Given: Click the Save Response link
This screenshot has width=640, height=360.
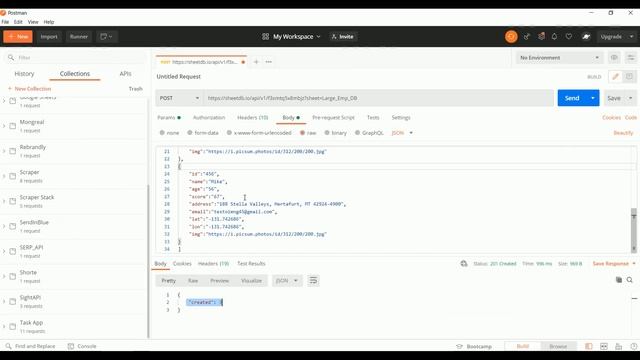Looking at the screenshot, I should (x=611, y=264).
